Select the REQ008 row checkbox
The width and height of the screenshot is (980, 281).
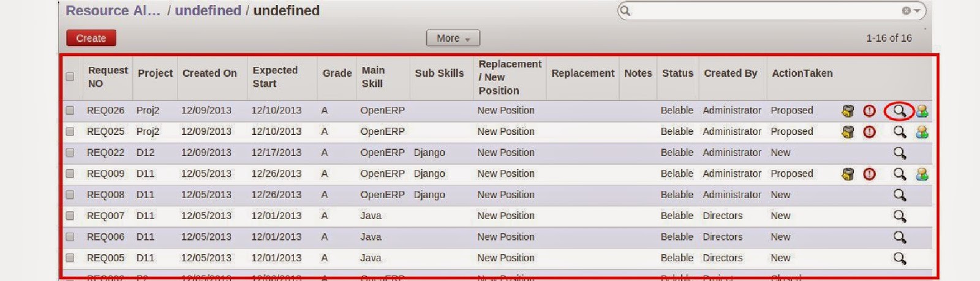(x=70, y=195)
